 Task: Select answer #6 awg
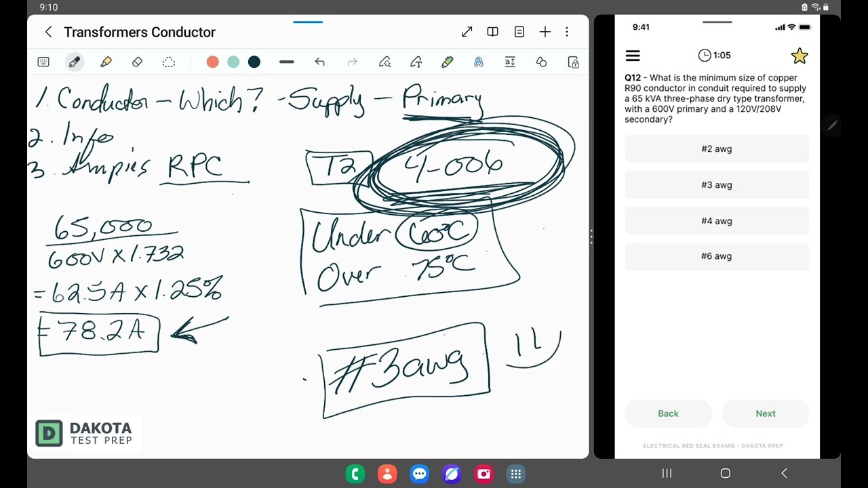(717, 256)
